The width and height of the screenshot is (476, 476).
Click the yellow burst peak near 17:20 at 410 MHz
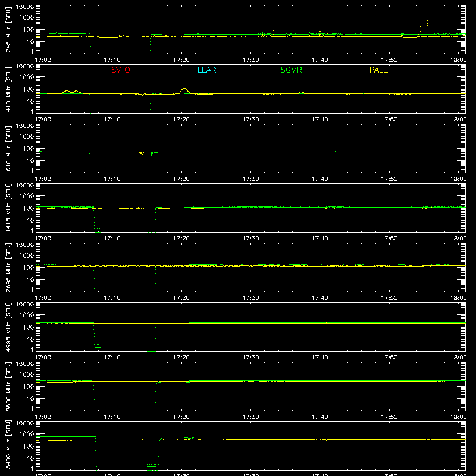click(x=184, y=89)
